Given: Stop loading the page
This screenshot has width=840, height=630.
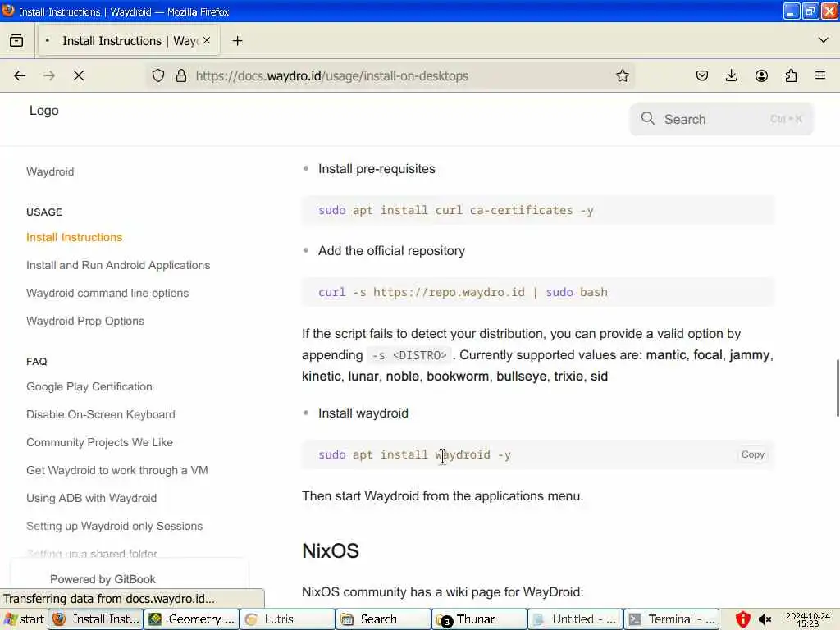Looking at the screenshot, I should click(x=79, y=75).
